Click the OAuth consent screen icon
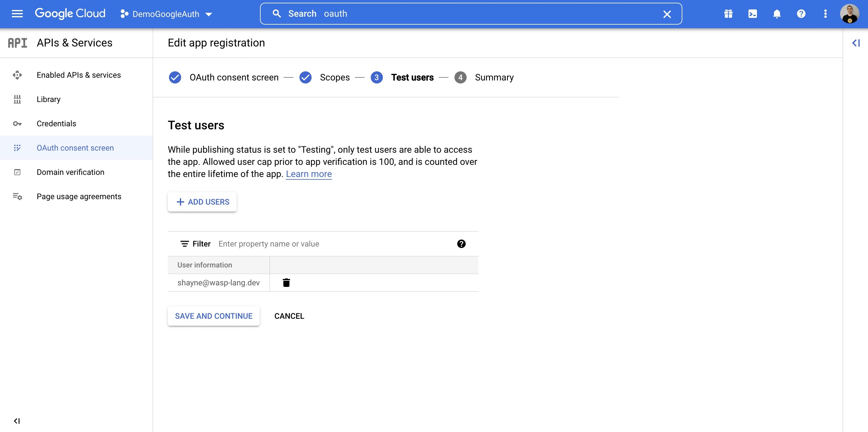This screenshot has height=432, width=868. point(17,148)
